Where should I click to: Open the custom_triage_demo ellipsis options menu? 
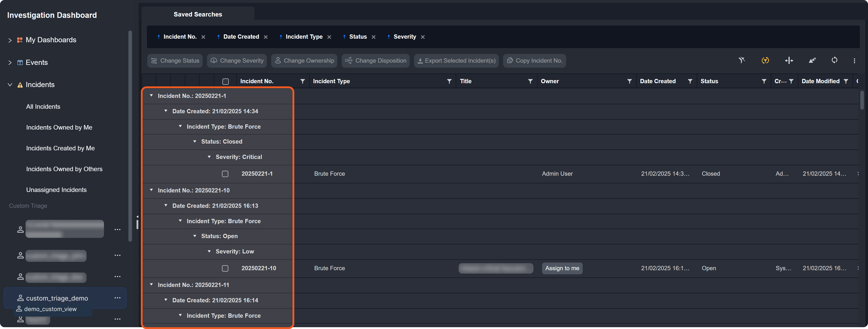click(x=117, y=298)
